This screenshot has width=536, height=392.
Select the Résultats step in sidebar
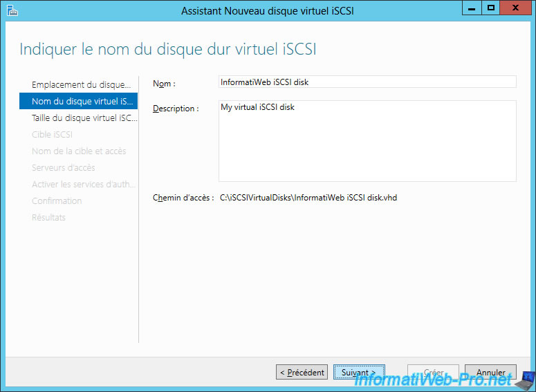pos(48,217)
